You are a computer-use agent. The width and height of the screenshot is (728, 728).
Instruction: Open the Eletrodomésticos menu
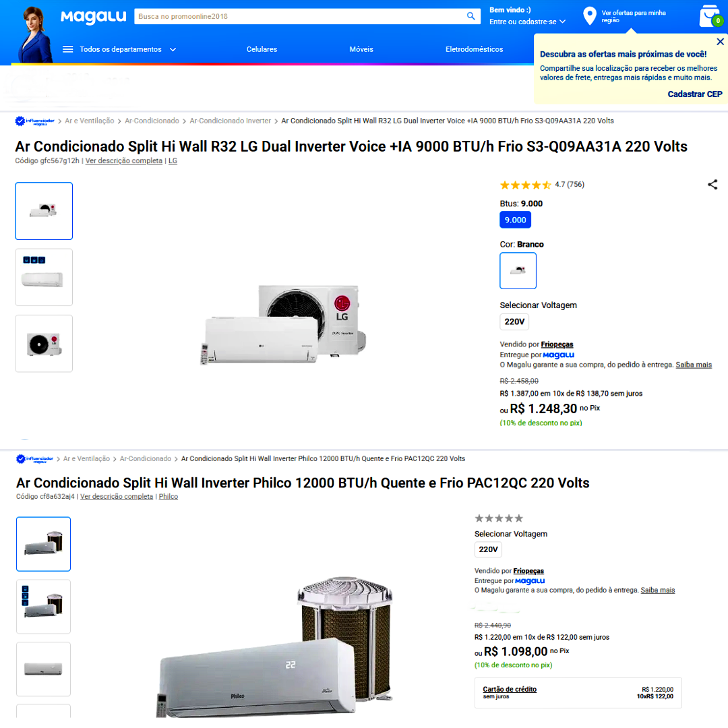(474, 49)
